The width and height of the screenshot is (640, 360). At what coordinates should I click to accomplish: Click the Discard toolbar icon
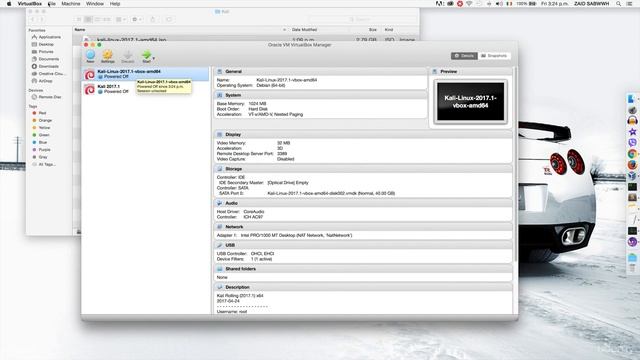click(x=128, y=56)
